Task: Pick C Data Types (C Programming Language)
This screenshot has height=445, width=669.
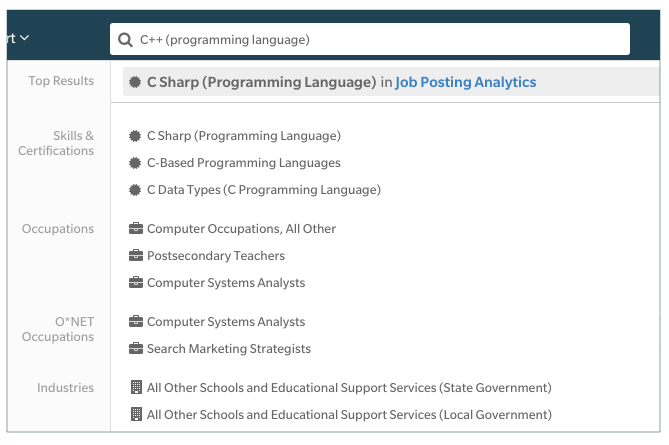Action: coord(264,190)
